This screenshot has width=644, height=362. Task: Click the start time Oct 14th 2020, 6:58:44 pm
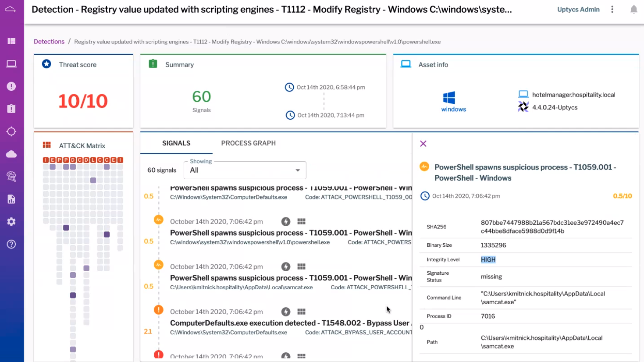click(x=331, y=87)
